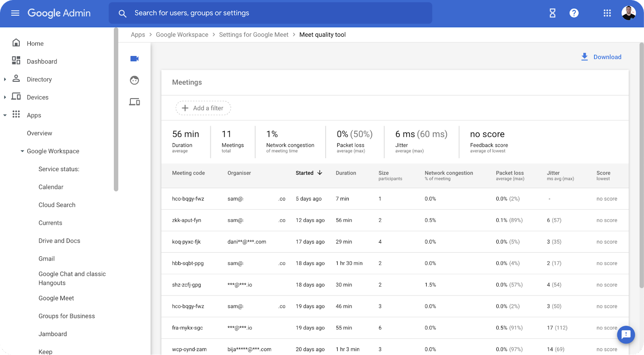Open the hamburger main menu
The image size is (644, 355).
click(15, 13)
